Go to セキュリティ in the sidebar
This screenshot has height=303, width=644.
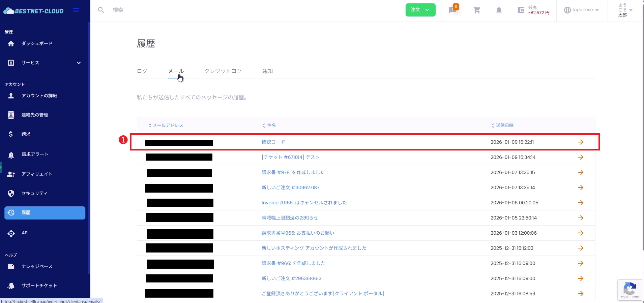tap(34, 193)
